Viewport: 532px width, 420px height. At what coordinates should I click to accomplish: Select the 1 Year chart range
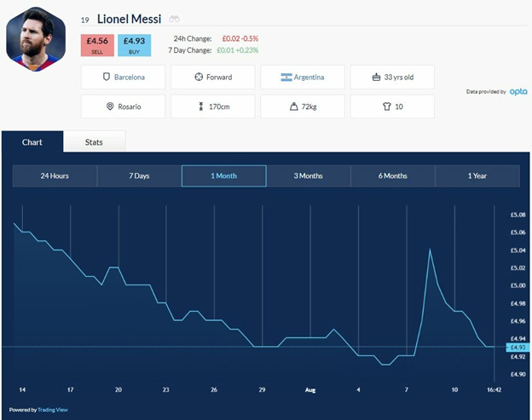point(477,175)
